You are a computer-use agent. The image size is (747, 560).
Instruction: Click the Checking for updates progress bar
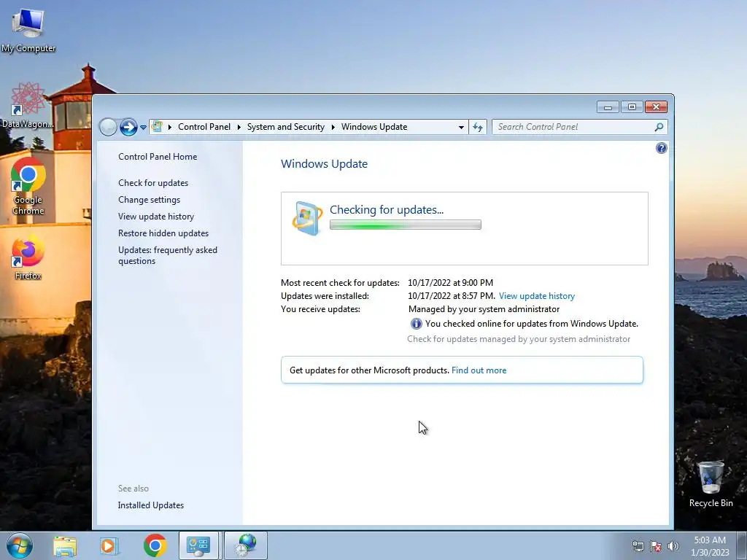tap(406, 225)
